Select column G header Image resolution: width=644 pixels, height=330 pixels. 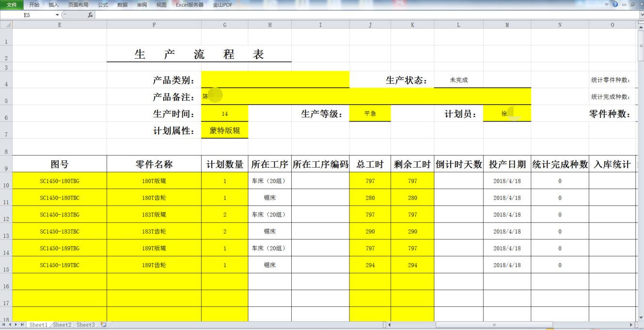pyautogui.click(x=224, y=25)
